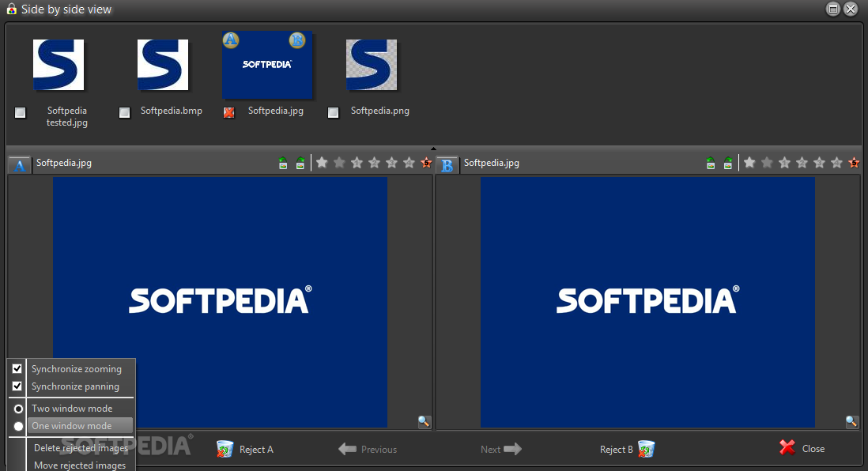Rate image A with star 1
The image size is (868, 471).
click(x=357, y=163)
